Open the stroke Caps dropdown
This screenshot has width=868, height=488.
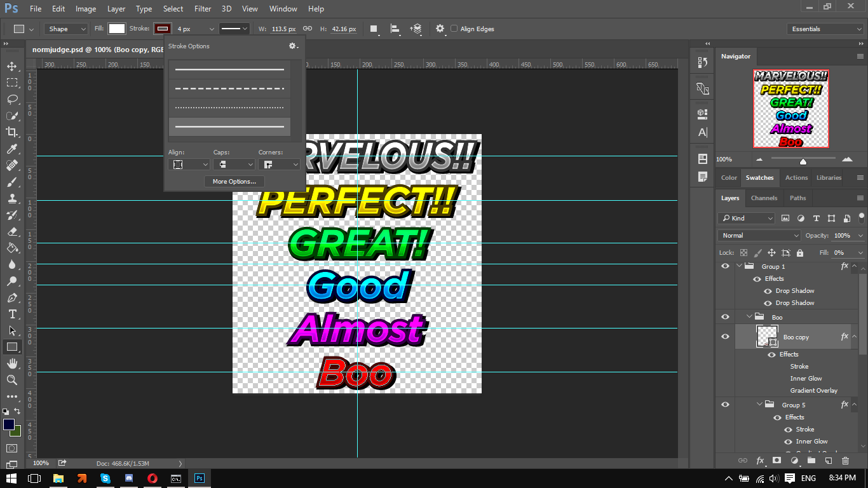point(233,164)
